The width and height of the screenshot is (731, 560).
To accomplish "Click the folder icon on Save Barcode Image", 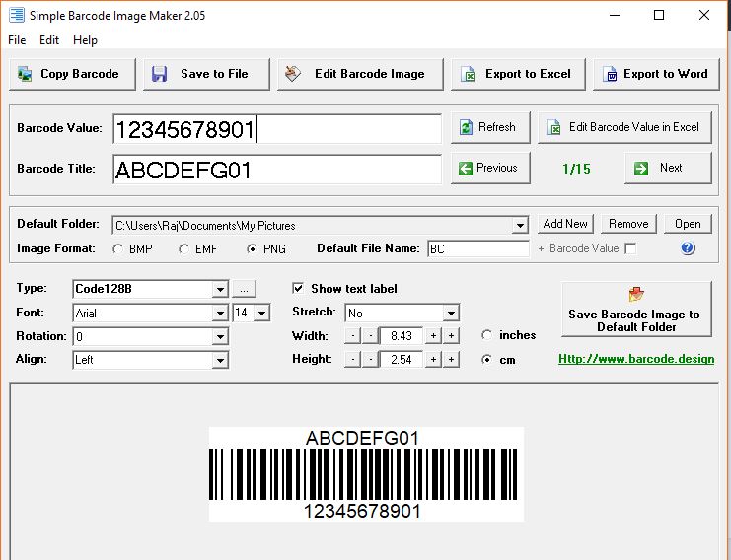I will pyautogui.click(x=636, y=295).
